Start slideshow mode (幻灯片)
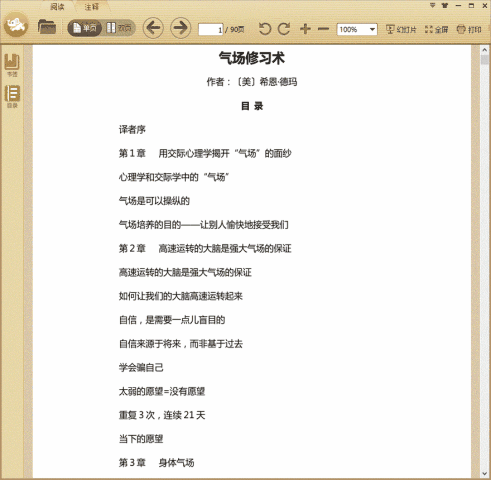 (401, 29)
